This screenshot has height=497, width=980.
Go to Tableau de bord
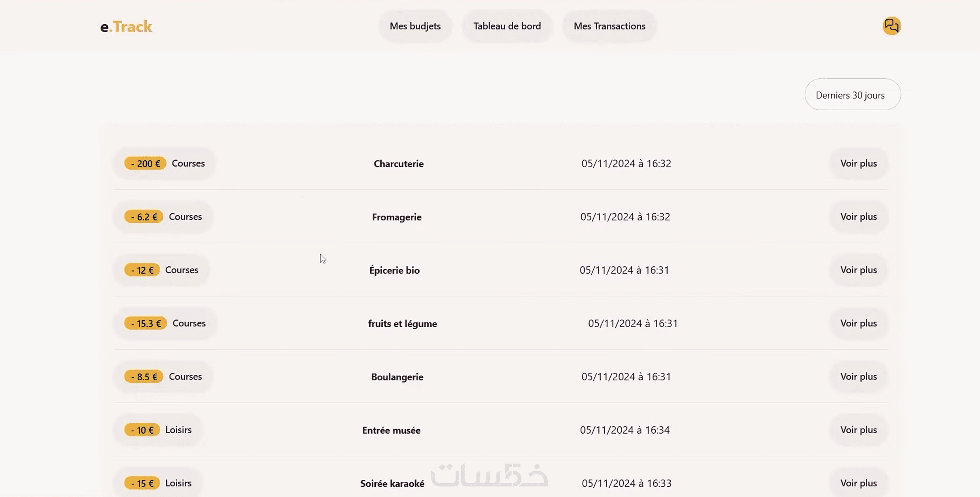pyautogui.click(x=507, y=26)
